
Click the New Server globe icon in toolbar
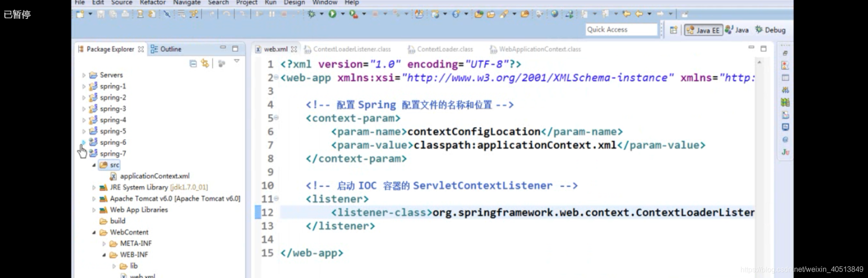pos(435,14)
